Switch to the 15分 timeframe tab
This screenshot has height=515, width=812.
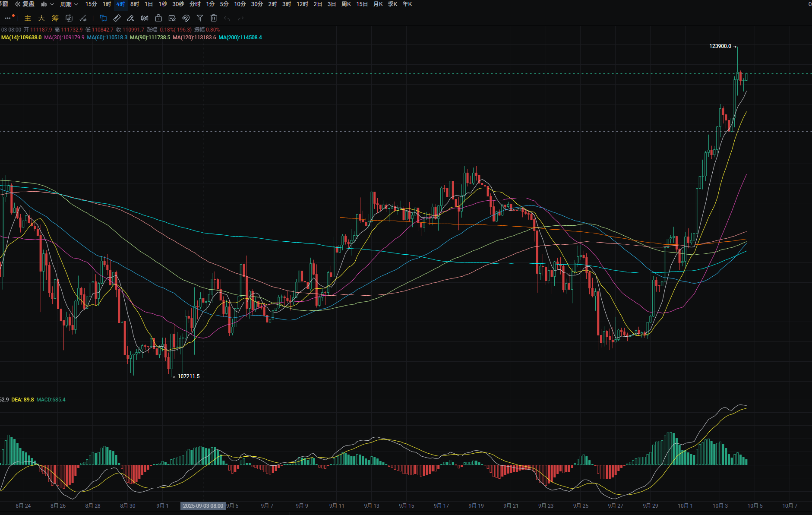point(91,4)
